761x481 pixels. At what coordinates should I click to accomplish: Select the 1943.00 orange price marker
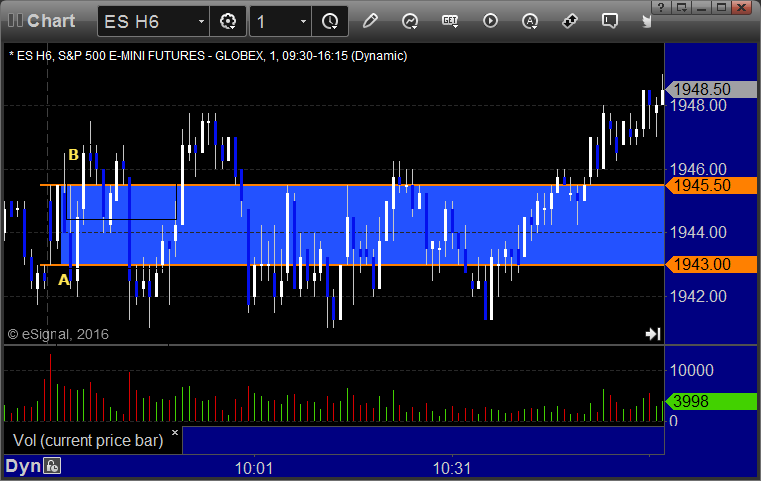(x=711, y=265)
